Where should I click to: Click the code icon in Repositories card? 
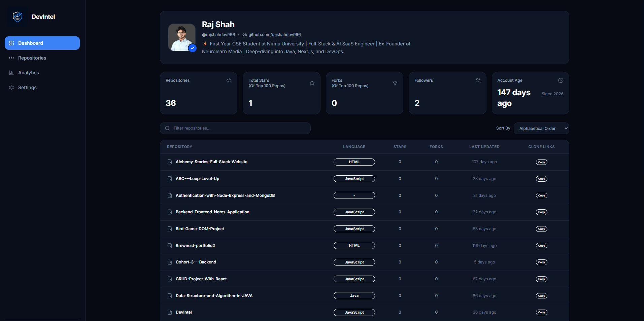[229, 80]
